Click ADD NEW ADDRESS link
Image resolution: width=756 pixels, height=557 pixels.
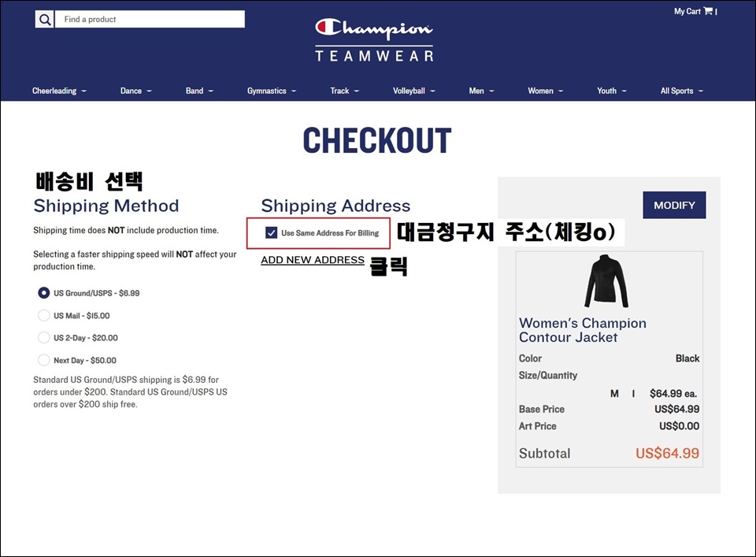[313, 260]
